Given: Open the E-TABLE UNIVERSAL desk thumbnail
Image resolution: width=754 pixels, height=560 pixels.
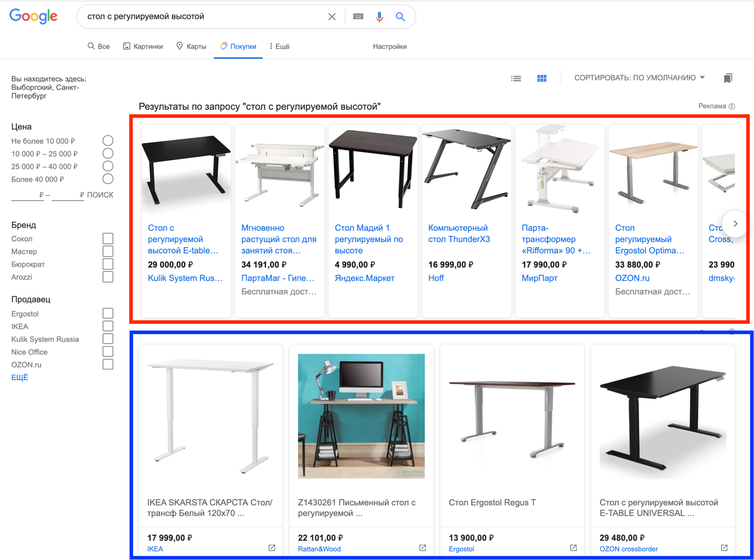Looking at the screenshot, I should pos(663,416).
